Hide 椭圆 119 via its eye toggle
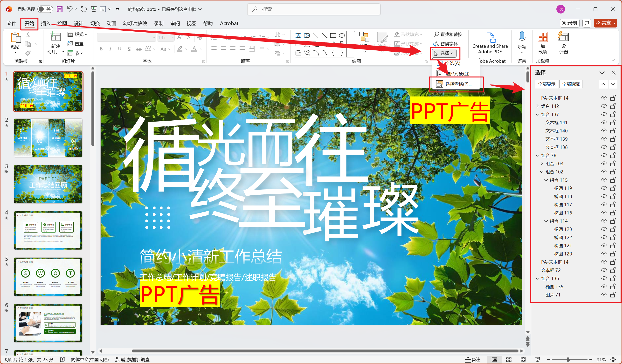 (x=604, y=188)
